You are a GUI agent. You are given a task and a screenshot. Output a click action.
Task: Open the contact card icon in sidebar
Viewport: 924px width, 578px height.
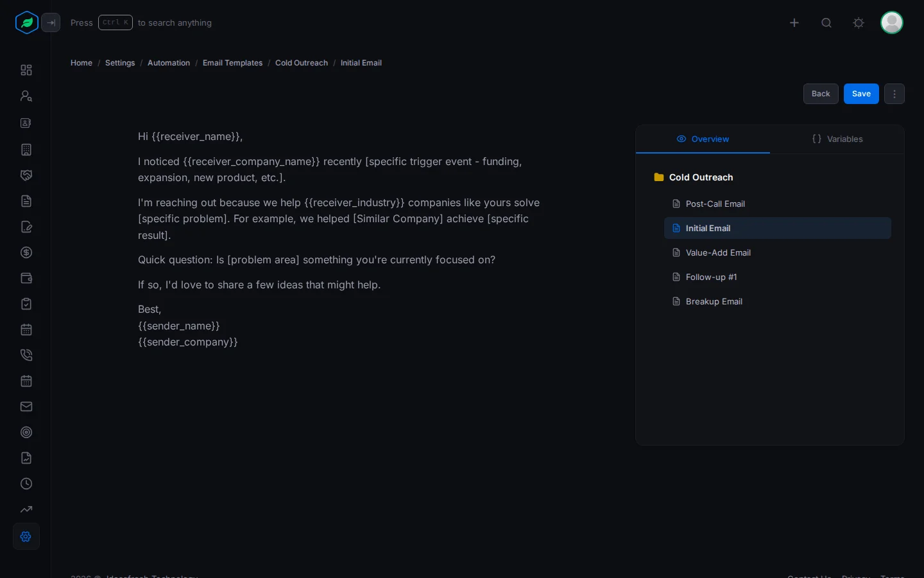tap(26, 123)
